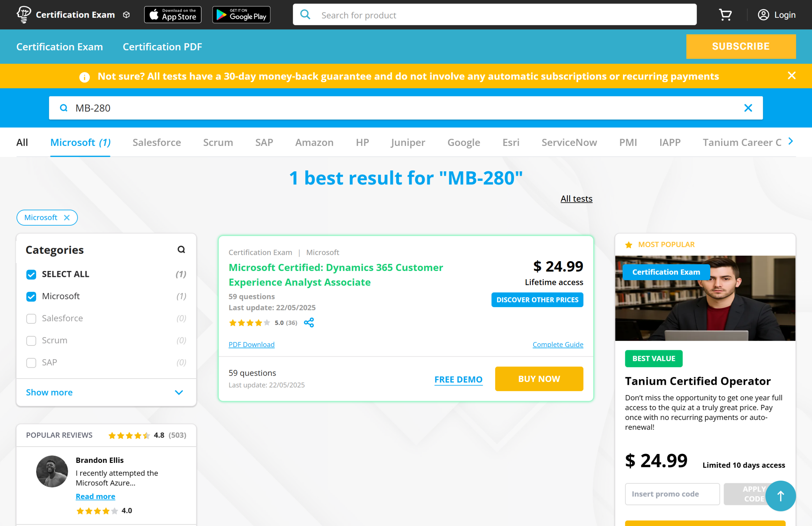Enable the Scrum category checkbox
Screen dimensions: 812x526
pyautogui.click(x=31, y=341)
